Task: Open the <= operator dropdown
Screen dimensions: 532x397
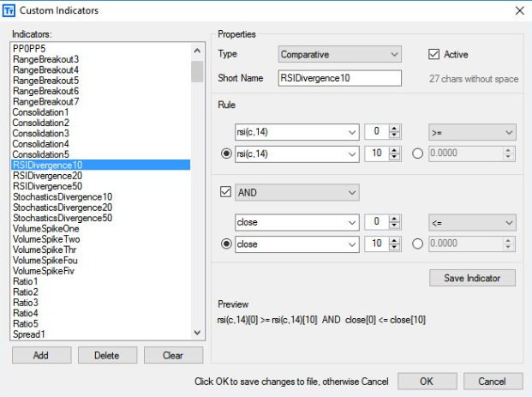Action: (472, 223)
